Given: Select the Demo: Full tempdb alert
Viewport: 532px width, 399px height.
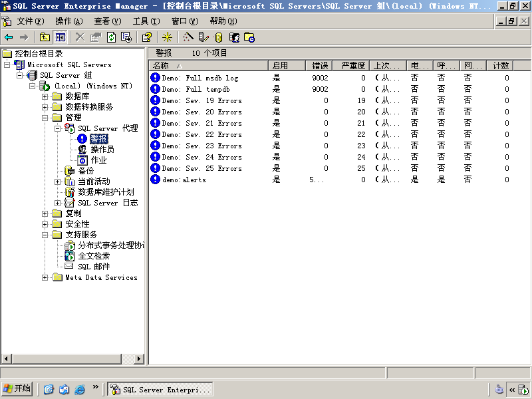Looking at the screenshot, I should [196, 89].
